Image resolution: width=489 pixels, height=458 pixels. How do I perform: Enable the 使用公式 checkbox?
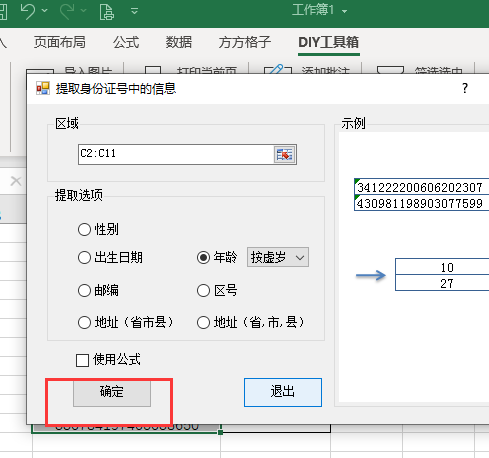click(82, 360)
